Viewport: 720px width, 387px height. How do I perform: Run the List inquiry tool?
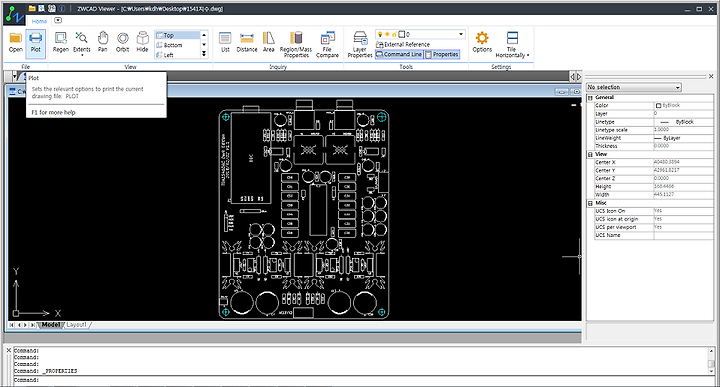[x=225, y=43]
